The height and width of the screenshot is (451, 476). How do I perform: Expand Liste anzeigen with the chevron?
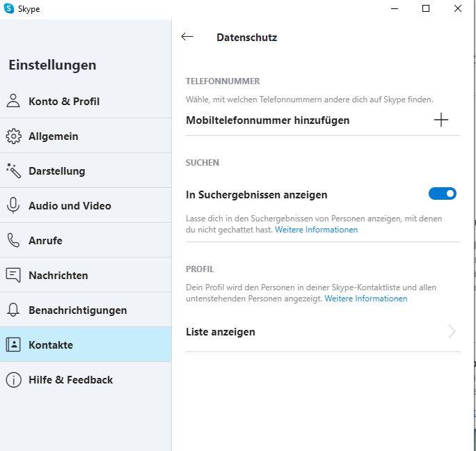point(452,331)
